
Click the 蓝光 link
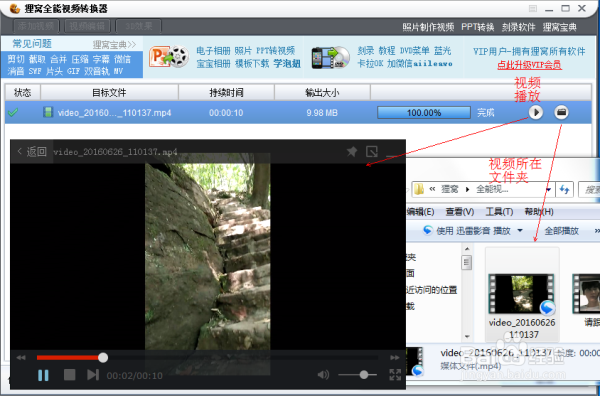pos(442,51)
